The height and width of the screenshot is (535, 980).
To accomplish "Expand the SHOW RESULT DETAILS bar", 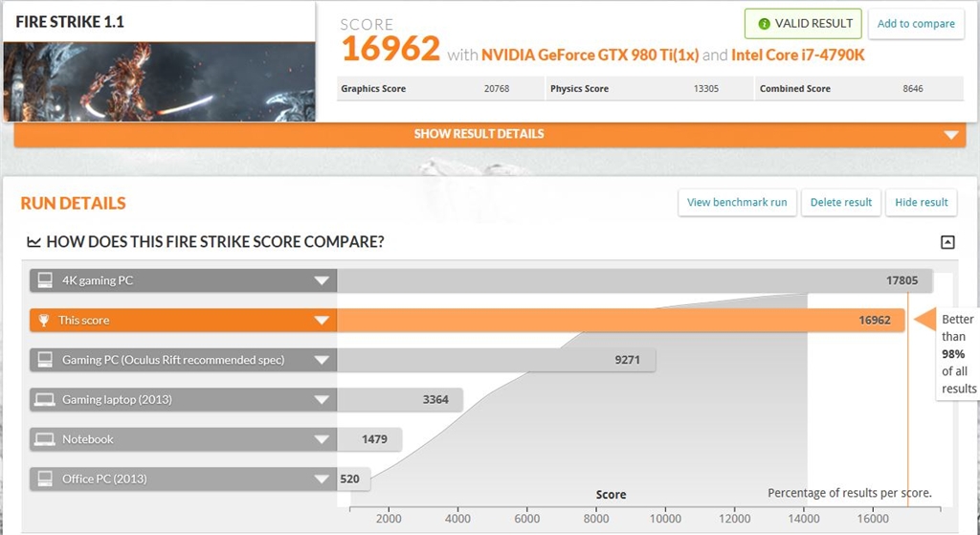I will 490,134.
